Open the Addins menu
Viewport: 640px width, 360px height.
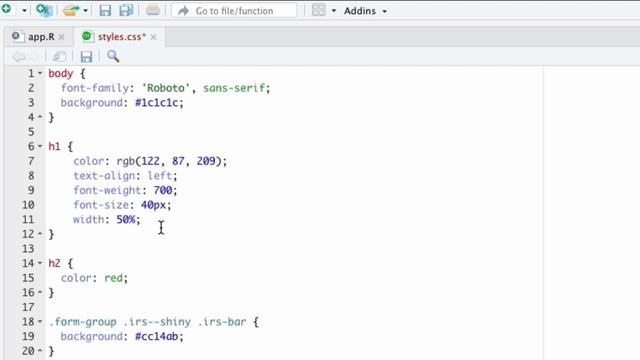pyautogui.click(x=365, y=11)
